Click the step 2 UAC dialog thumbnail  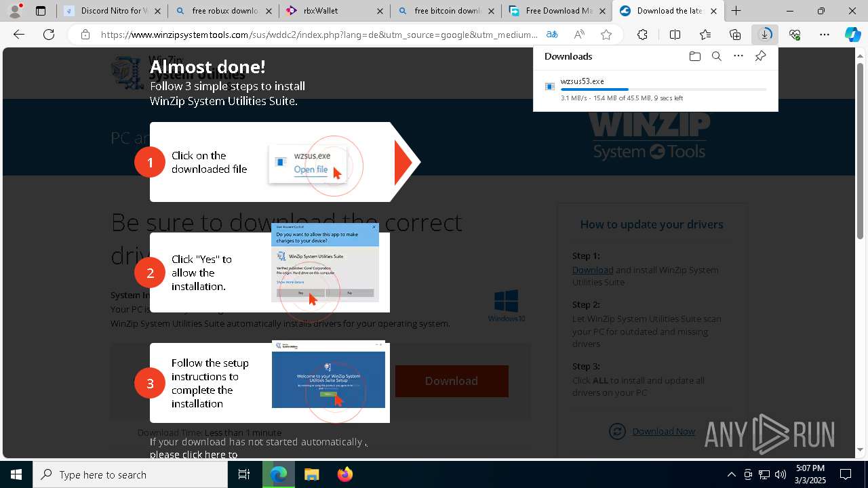(325, 263)
